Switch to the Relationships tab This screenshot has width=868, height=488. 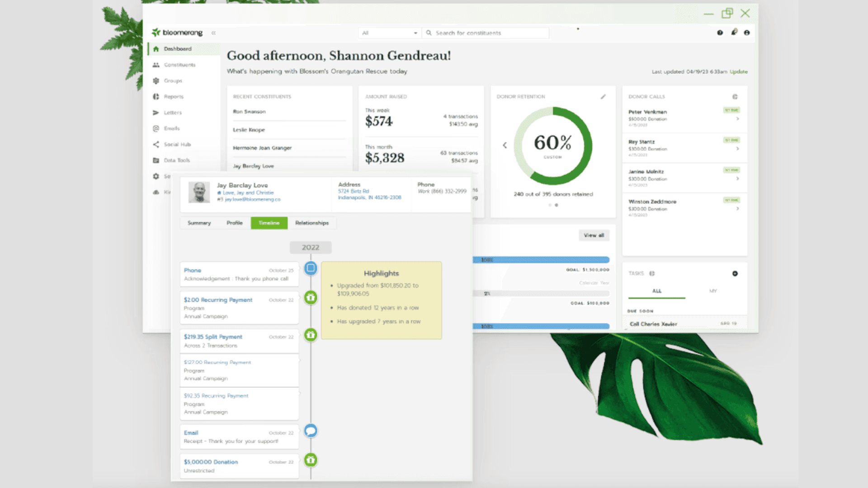tap(312, 223)
